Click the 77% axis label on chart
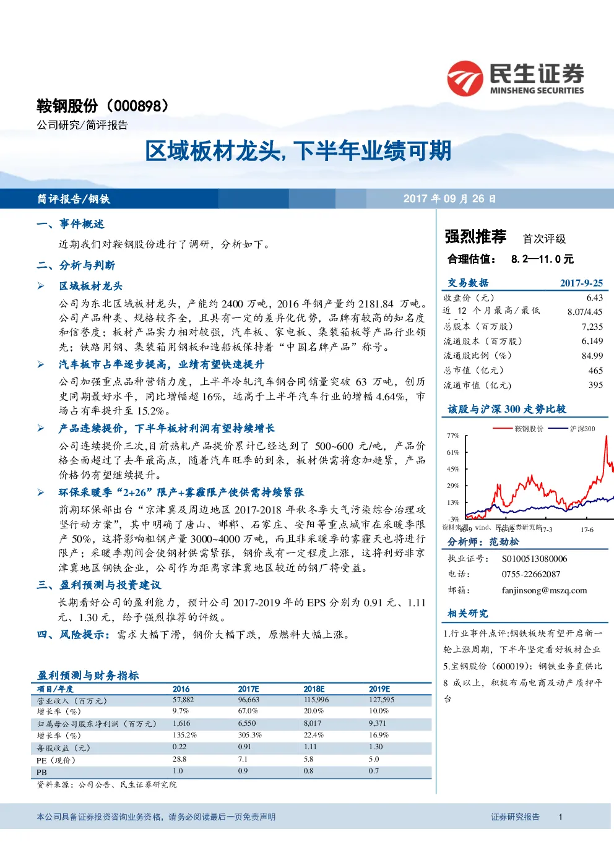 point(453,436)
